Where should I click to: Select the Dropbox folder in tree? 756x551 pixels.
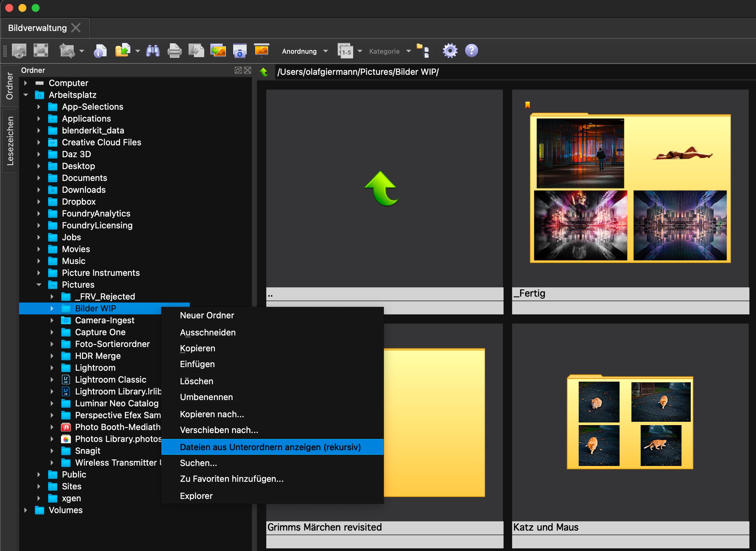(79, 201)
